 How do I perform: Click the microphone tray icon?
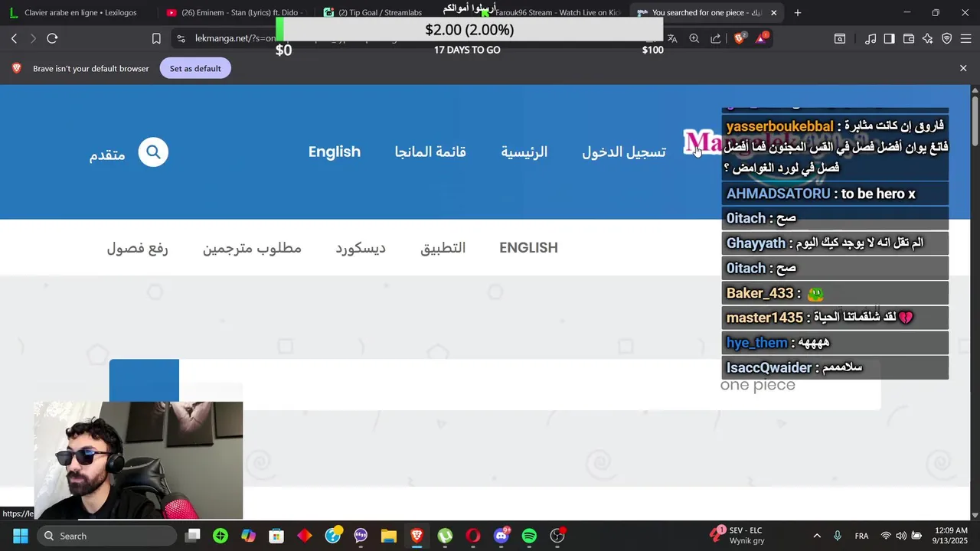point(838,536)
